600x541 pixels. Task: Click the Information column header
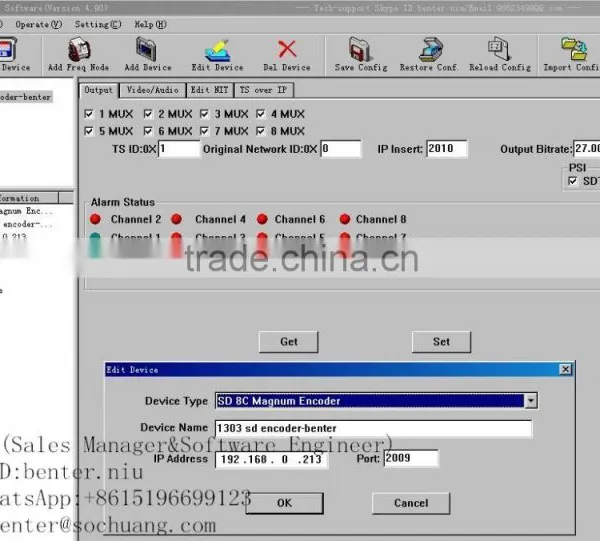coord(29,198)
